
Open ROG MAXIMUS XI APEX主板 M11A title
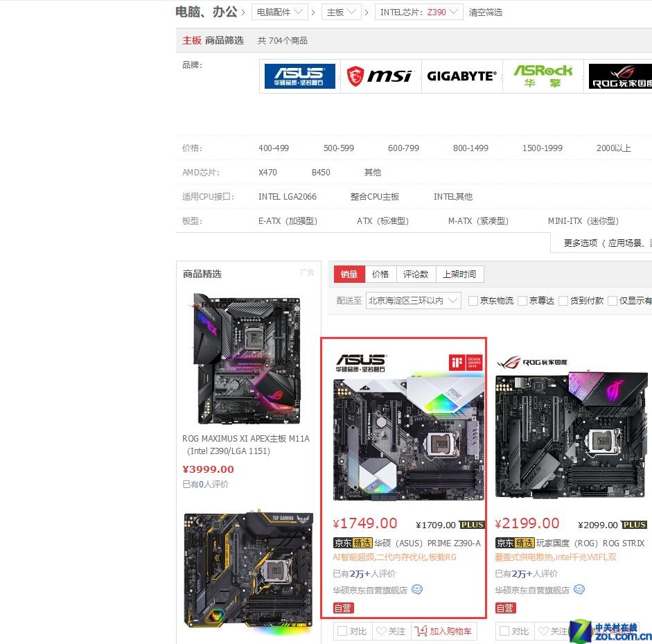tap(246, 444)
